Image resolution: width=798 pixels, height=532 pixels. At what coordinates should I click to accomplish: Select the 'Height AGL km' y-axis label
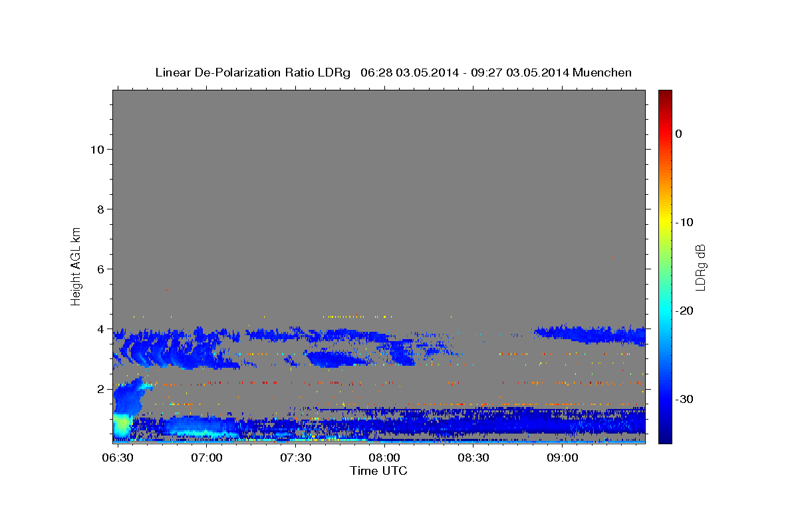pyautogui.click(x=76, y=265)
